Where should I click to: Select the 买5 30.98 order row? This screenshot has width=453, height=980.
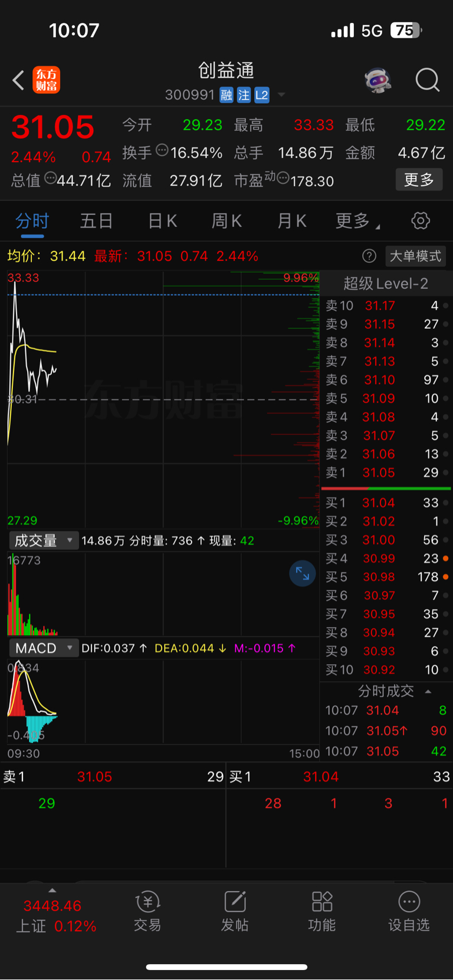(x=387, y=577)
